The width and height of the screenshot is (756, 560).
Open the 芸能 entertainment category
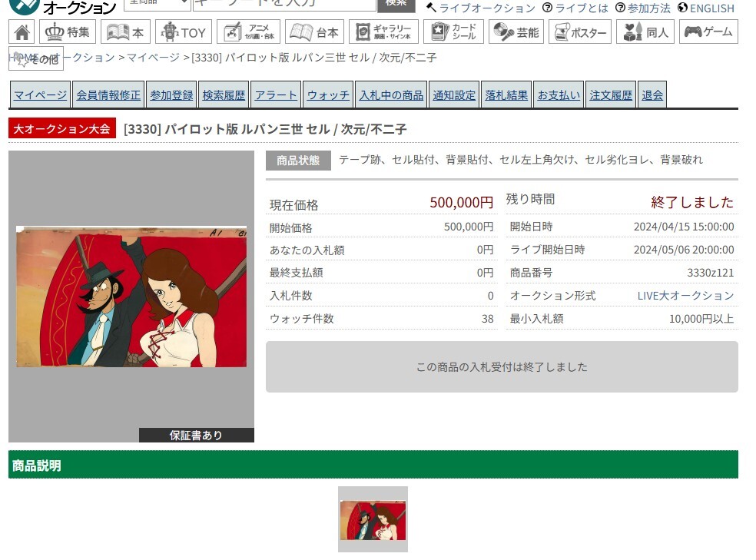516,31
